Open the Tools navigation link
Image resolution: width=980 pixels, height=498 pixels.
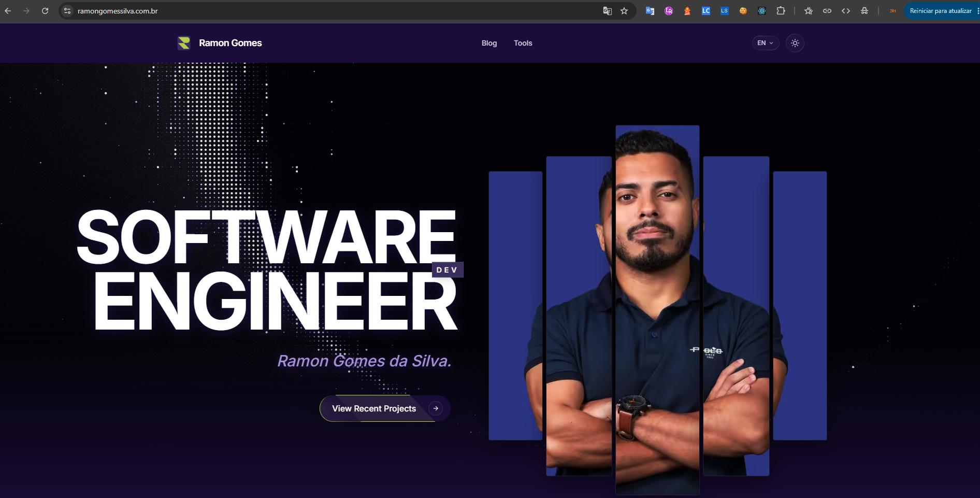click(523, 43)
